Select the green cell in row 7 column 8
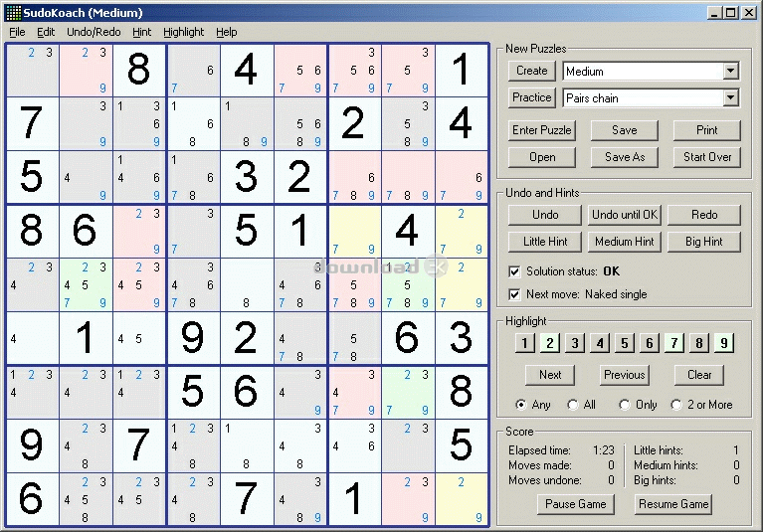 [408, 392]
